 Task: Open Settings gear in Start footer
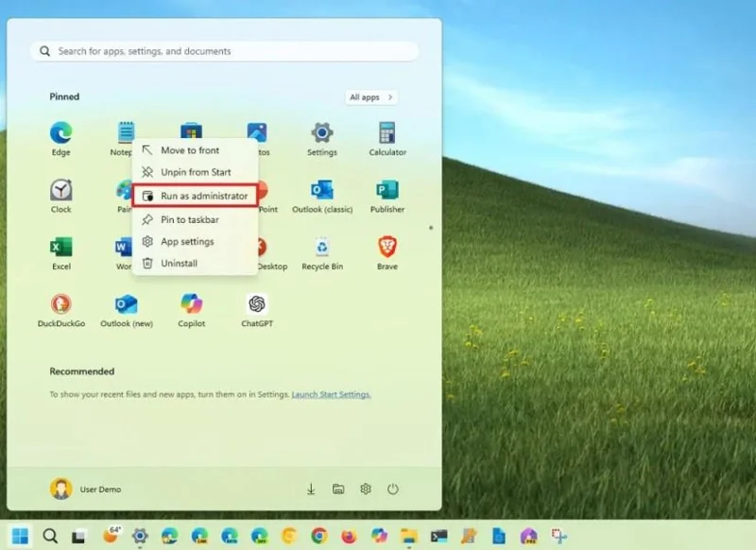click(366, 490)
